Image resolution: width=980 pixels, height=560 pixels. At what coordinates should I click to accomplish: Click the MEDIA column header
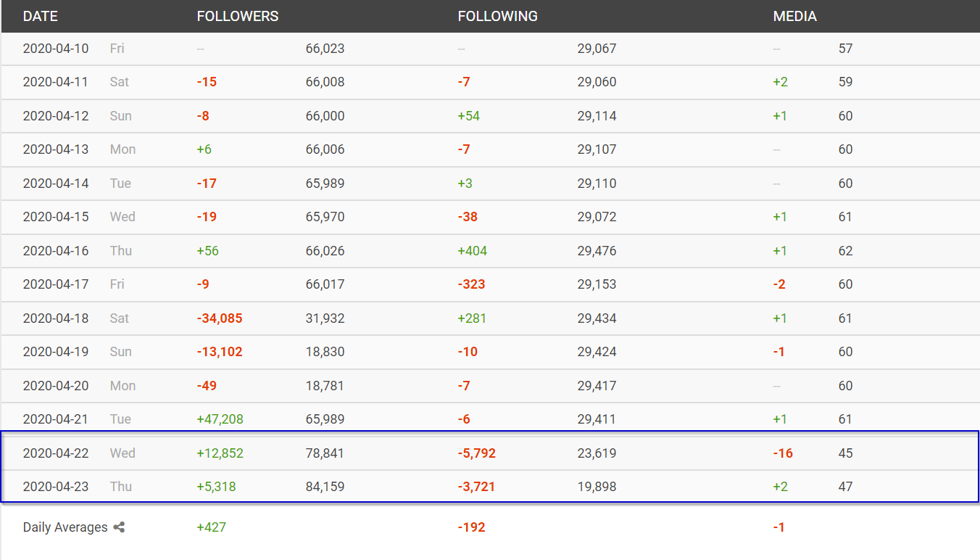pyautogui.click(x=795, y=16)
